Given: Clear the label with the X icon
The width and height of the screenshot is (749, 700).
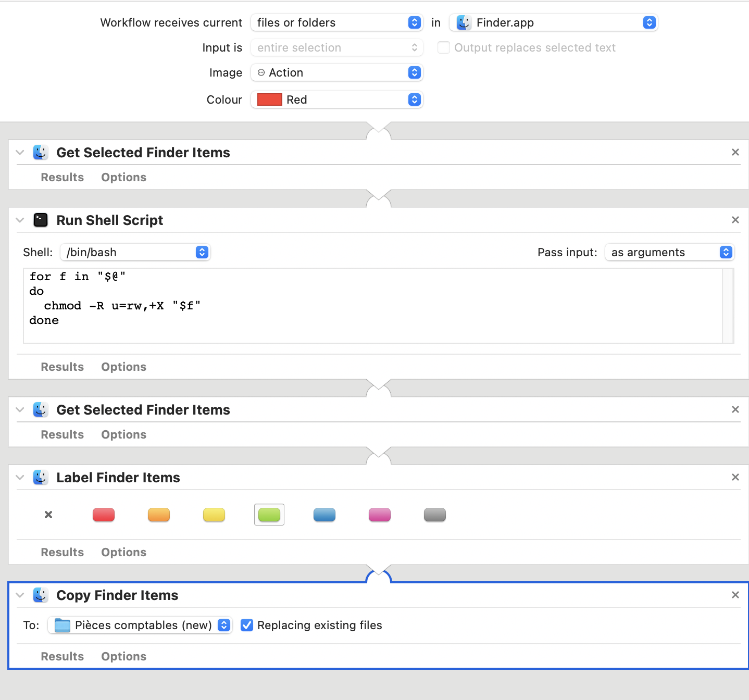Looking at the screenshot, I should [48, 515].
